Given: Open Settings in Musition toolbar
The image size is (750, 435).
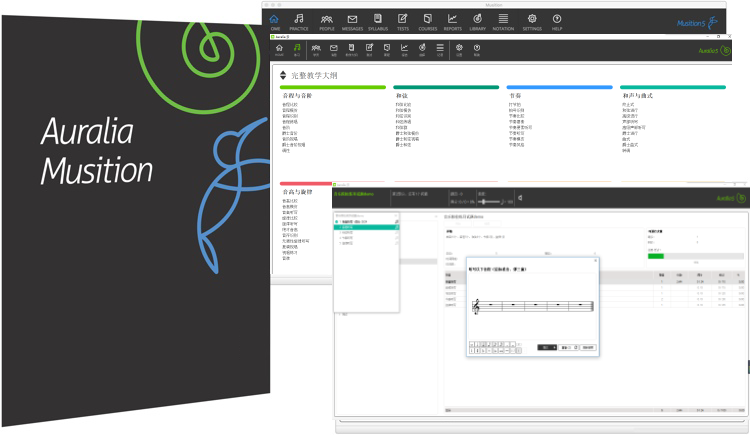Looking at the screenshot, I should (x=532, y=22).
